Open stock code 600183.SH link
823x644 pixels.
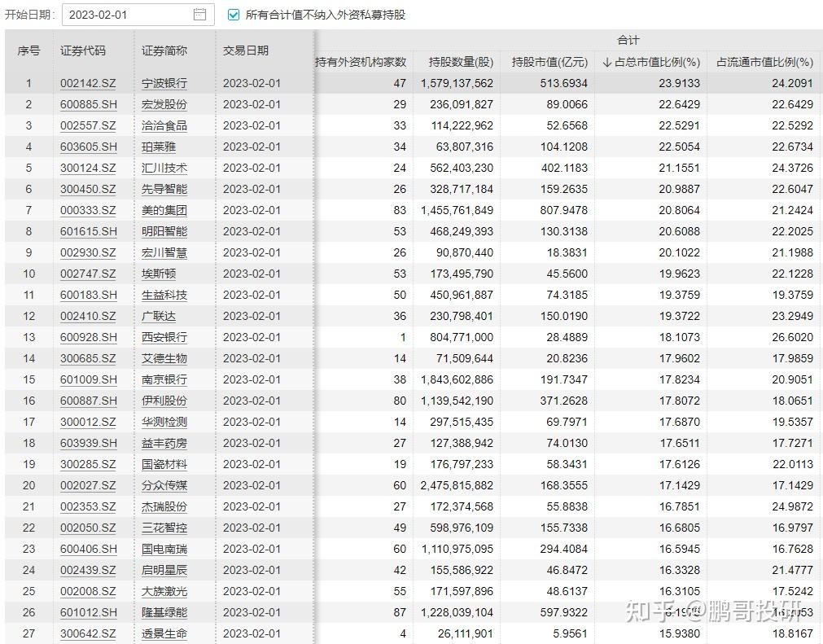[89, 295]
